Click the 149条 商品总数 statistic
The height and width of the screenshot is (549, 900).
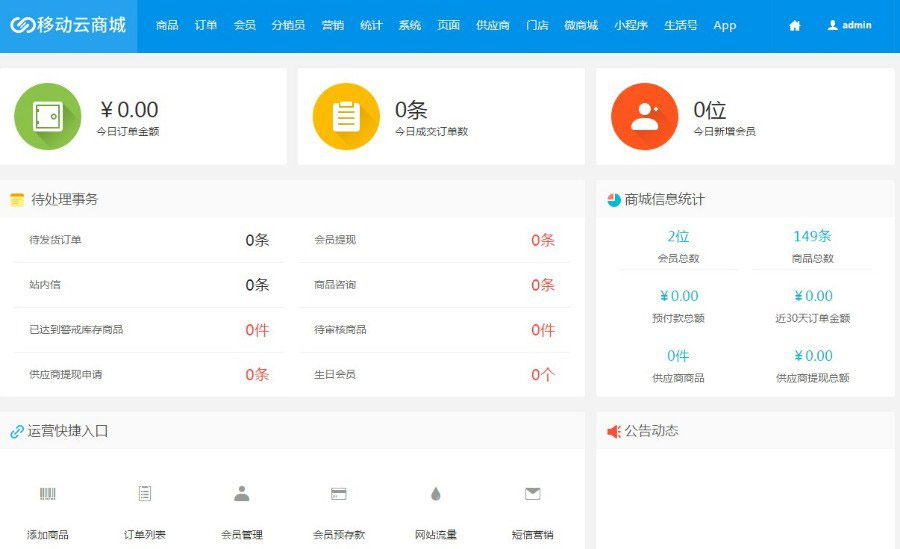pyautogui.click(x=812, y=237)
